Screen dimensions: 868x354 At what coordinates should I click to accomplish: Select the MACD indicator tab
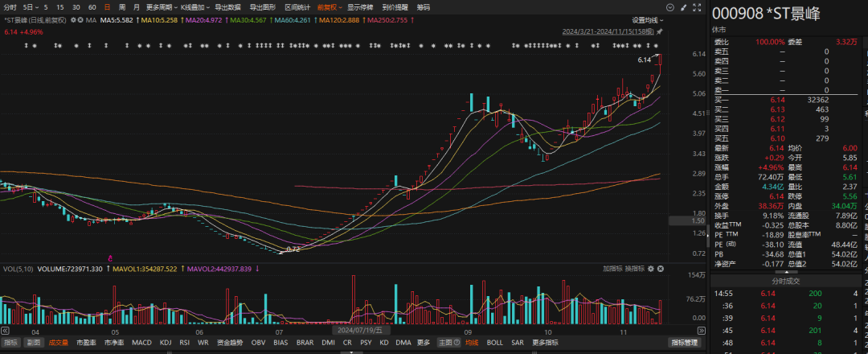(141, 343)
